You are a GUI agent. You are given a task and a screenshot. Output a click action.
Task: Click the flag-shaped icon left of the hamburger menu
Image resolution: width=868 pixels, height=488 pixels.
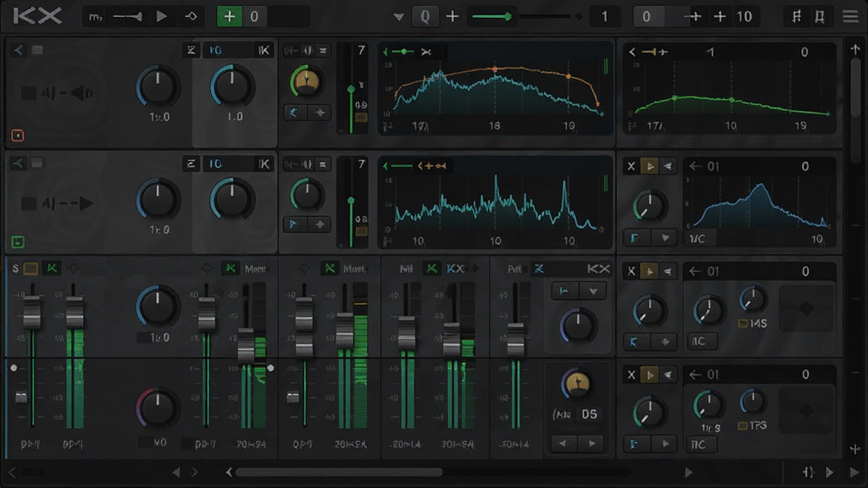pos(820,17)
